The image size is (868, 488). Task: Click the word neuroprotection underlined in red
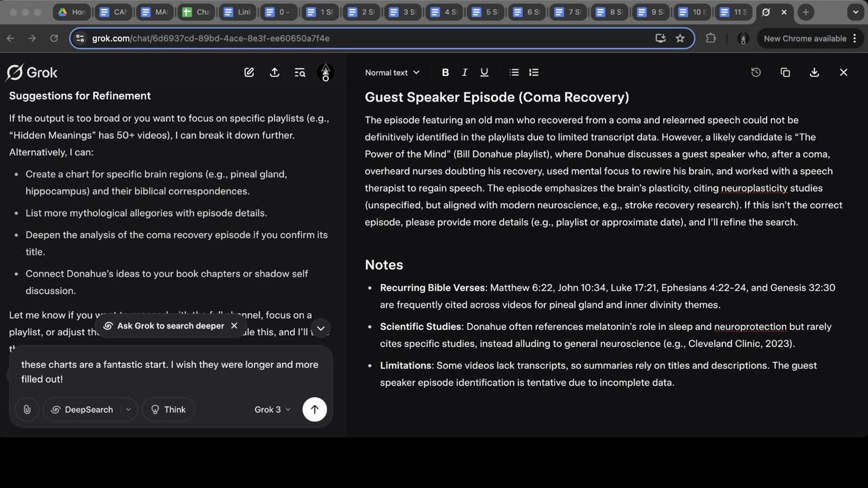(750, 327)
